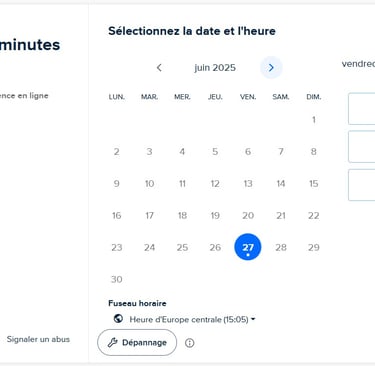Choose the first time slot box

pos(362,109)
